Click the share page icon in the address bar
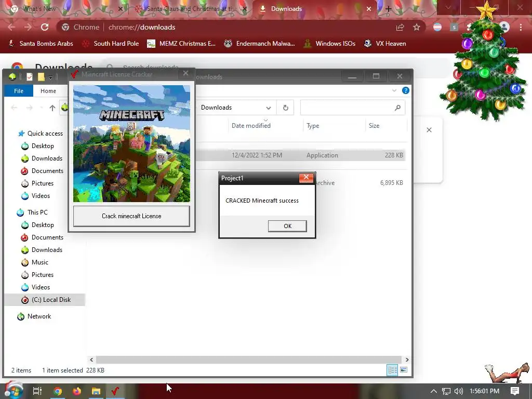Image resolution: width=532 pixels, height=399 pixels. (400, 27)
